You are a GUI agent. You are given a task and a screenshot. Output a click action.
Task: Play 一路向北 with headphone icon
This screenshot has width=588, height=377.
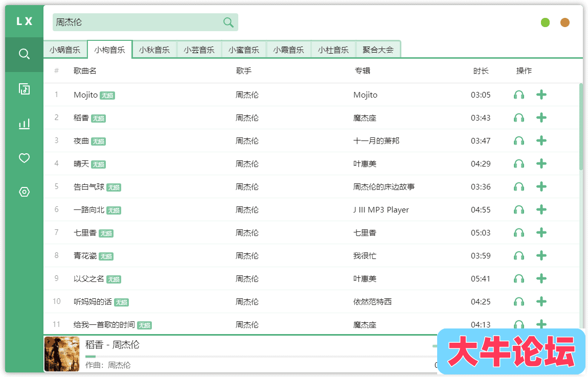coord(519,210)
